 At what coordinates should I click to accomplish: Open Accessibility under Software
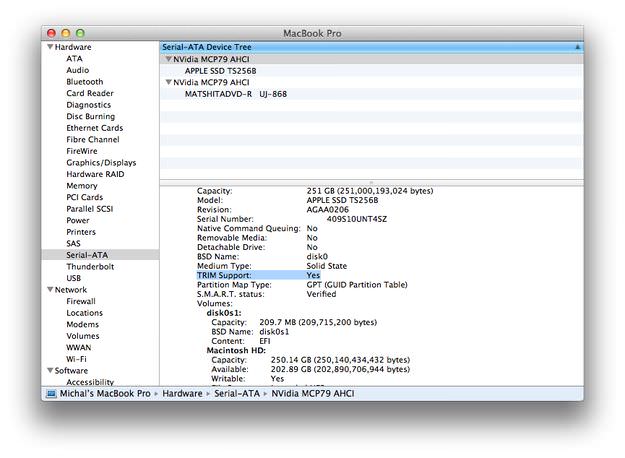[x=90, y=382]
